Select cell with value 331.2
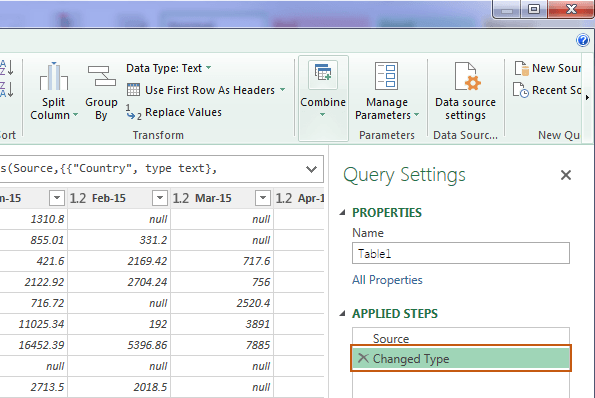The width and height of the screenshot is (595, 398). (119, 240)
